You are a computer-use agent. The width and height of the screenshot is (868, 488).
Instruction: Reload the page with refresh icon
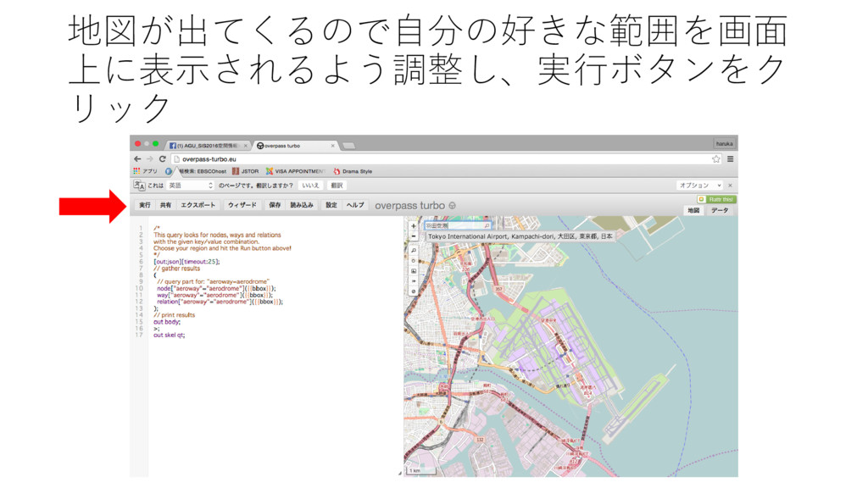click(x=162, y=158)
